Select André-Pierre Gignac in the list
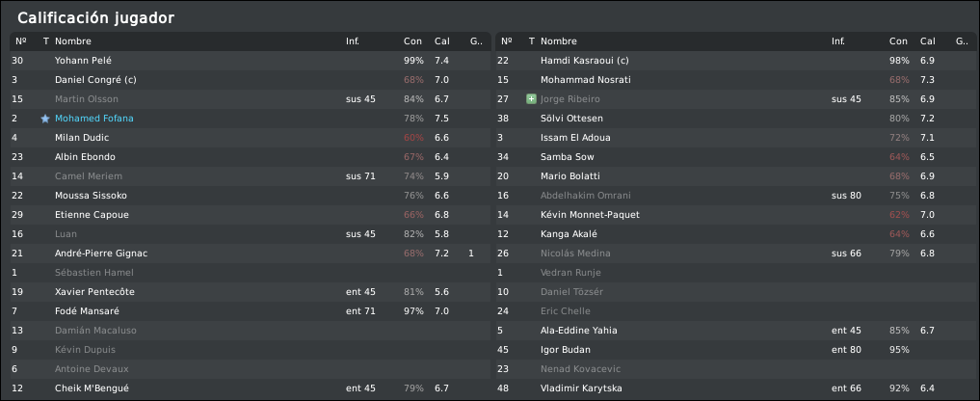Image resolution: width=980 pixels, height=401 pixels. [x=100, y=254]
